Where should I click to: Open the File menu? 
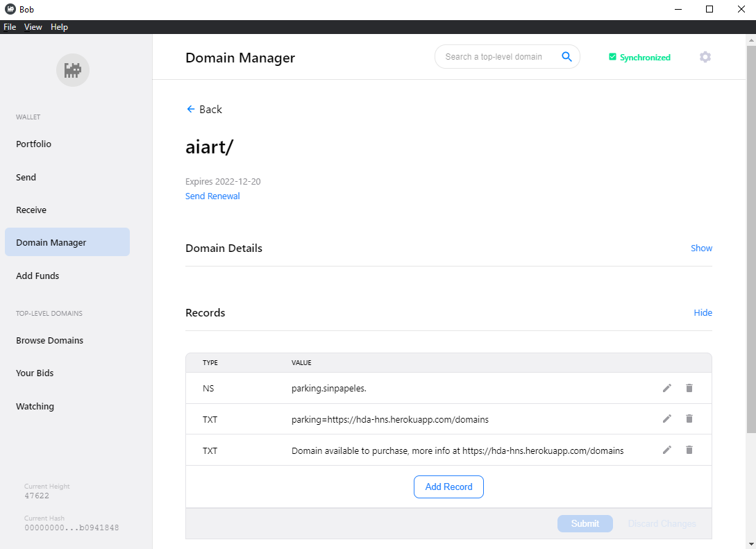click(10, 27)
